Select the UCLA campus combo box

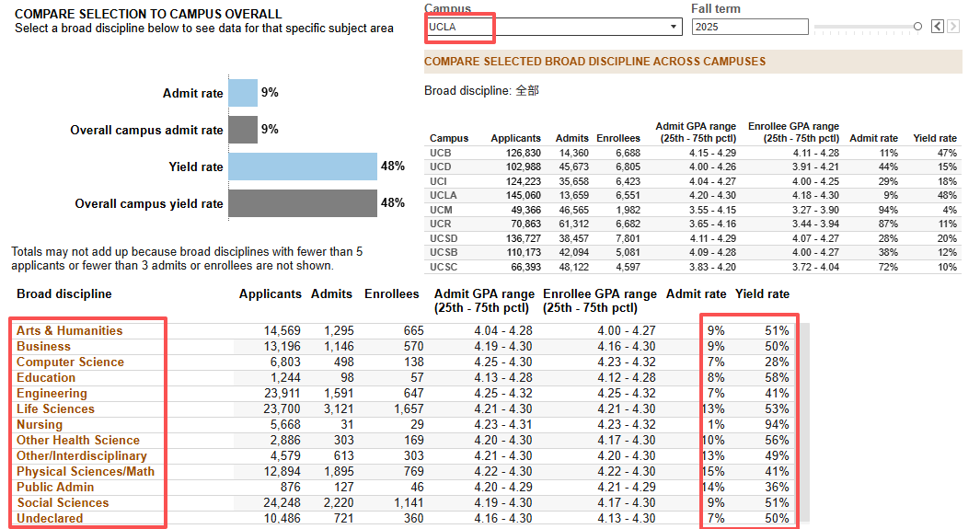[x=554, y=27]
